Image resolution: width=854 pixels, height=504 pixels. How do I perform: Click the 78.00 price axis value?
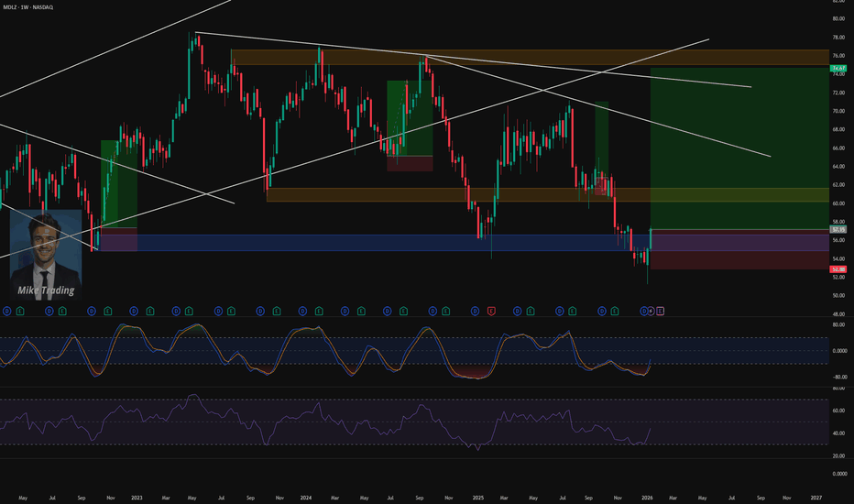click(x=838, y=37)
